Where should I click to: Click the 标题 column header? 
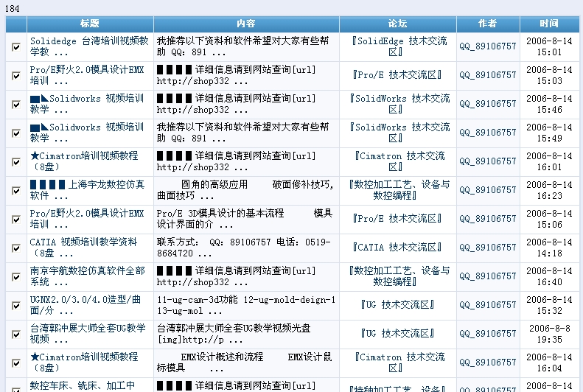coord(90,24)
